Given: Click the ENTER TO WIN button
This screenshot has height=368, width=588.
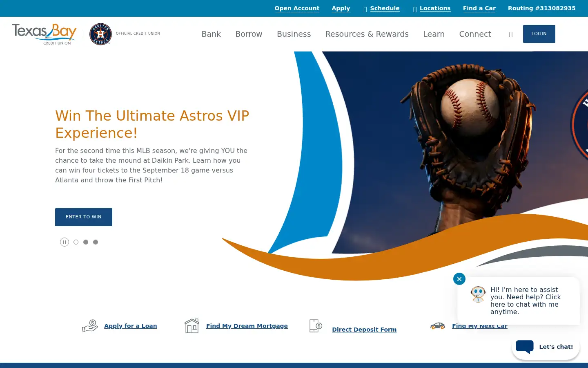Looking at the screenshot, I should 84,217.
